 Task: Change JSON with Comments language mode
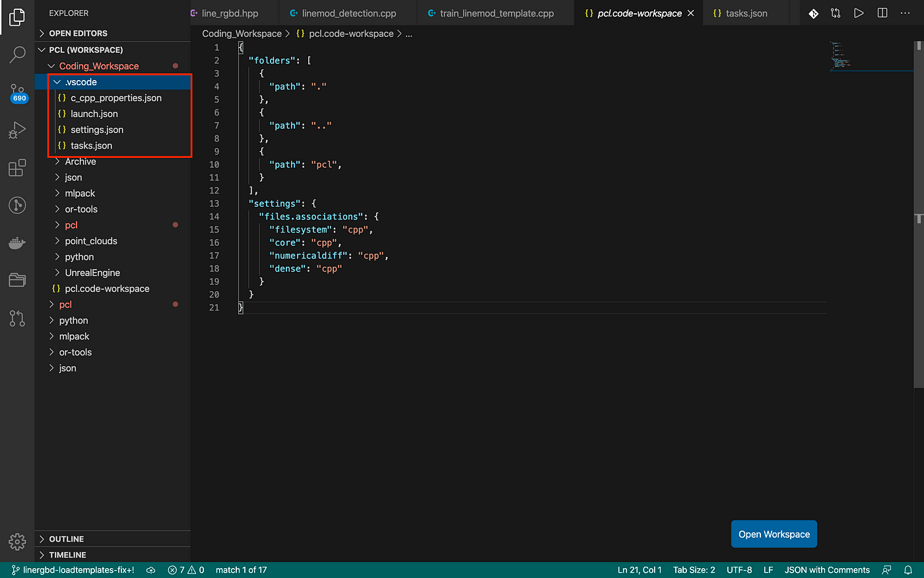pos(827,570)
